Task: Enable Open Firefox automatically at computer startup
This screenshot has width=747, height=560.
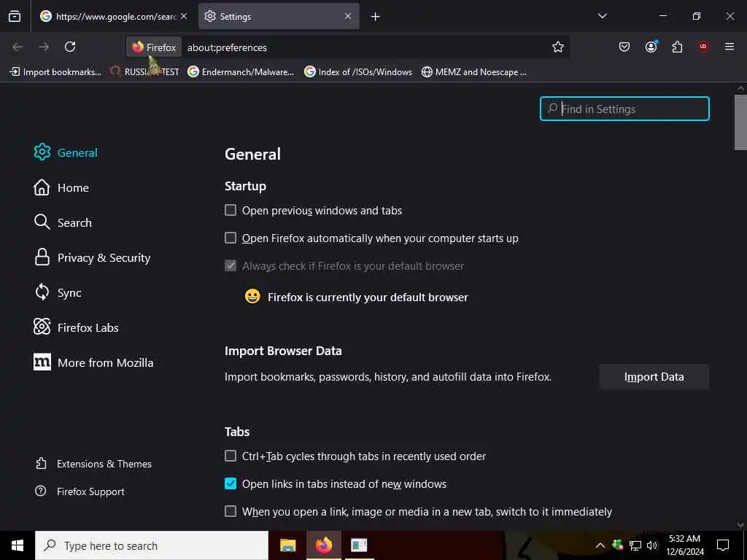Action: 231,238
